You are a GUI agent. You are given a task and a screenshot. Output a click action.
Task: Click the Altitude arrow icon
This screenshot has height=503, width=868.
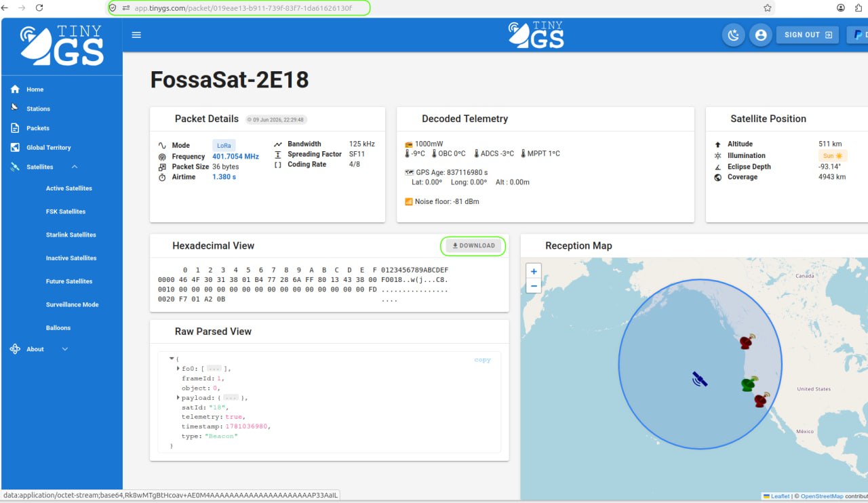[718, 144]
